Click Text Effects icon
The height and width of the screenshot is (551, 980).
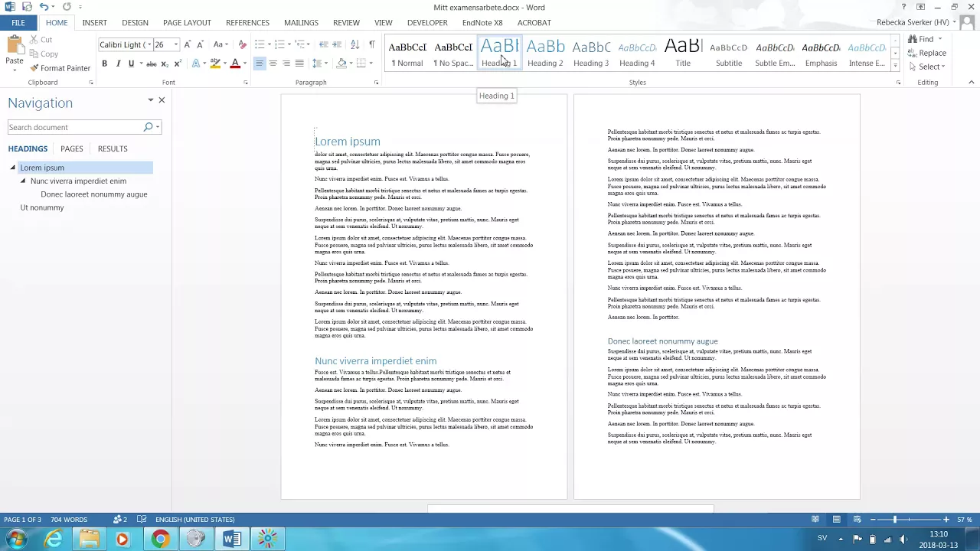tap(196, 64)
